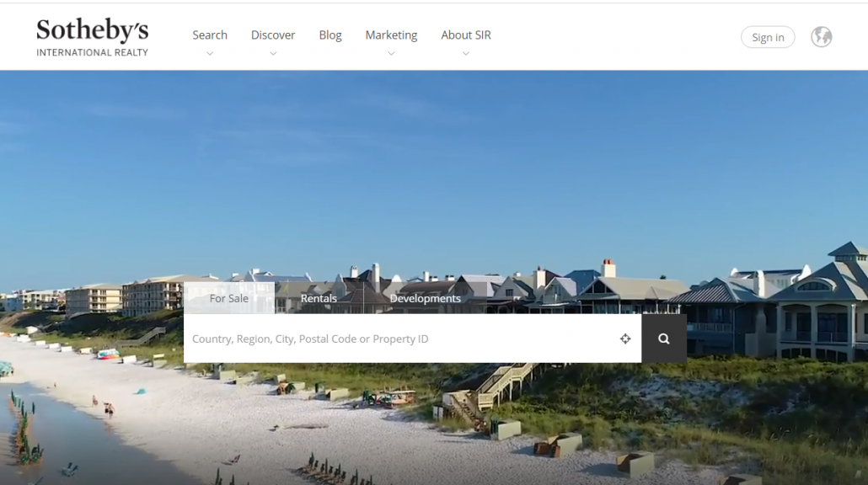Open the Search menu
The width and height of the screenshot is (868, 485).
[x=210, y=35]
